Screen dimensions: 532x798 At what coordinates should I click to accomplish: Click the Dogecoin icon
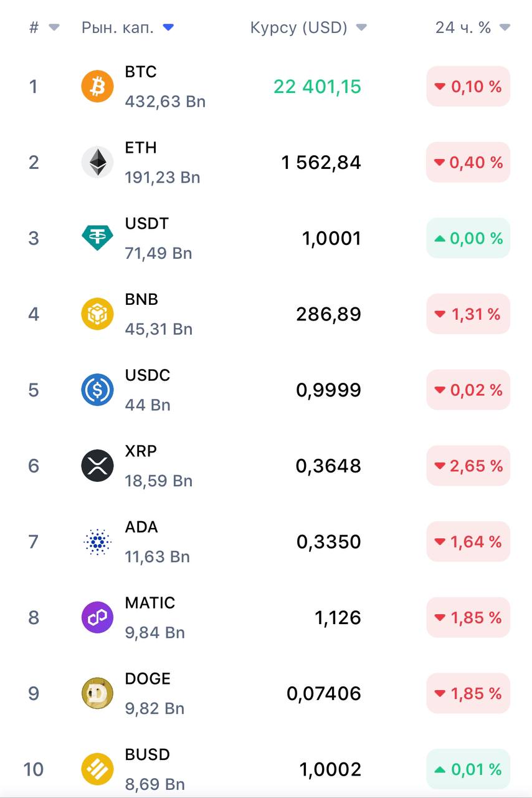tap(97, 693)
